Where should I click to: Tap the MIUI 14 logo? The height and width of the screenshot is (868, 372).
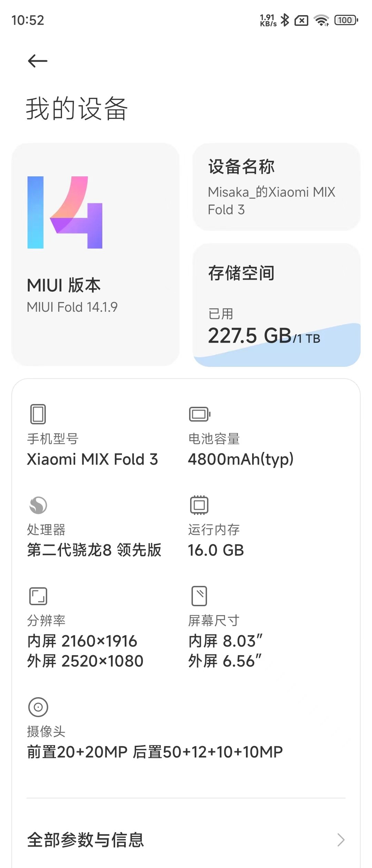click(65, 213)
